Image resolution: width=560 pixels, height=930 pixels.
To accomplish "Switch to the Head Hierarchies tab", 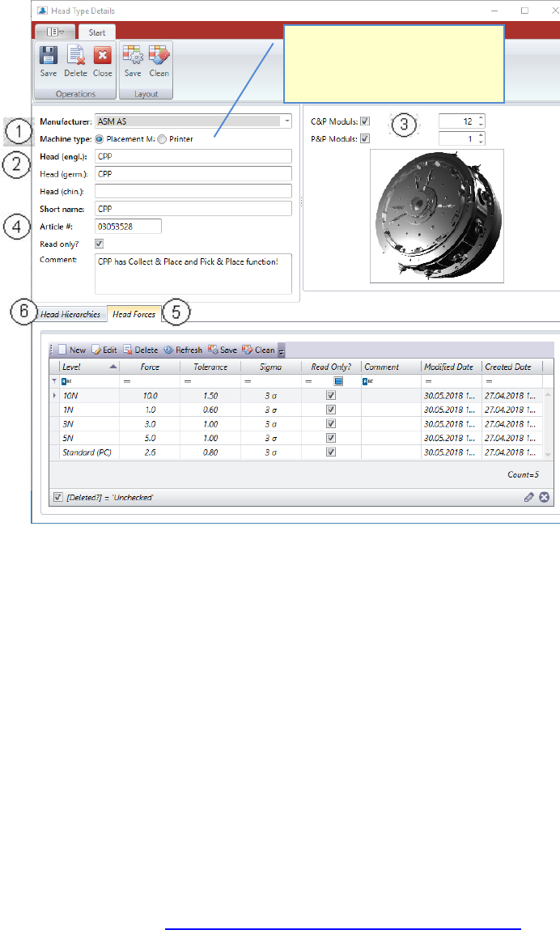I will [70, 314].
